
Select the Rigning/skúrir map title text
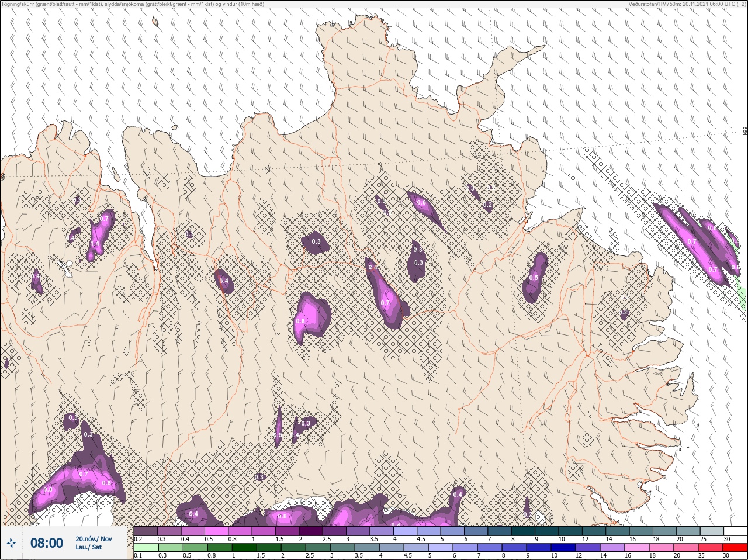click(x=133, y=4)
